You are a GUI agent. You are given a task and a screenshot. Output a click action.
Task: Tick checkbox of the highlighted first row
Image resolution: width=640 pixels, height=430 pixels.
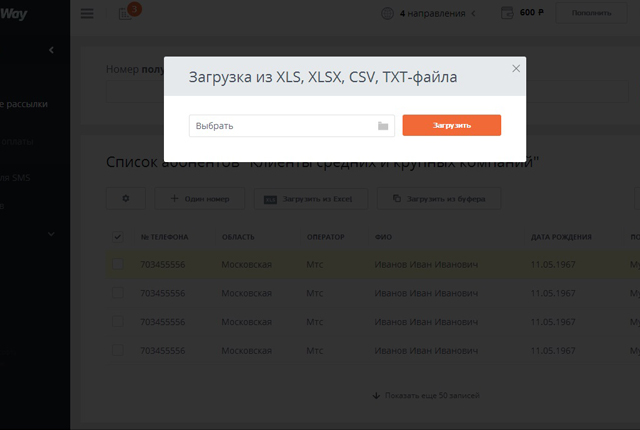click(x=118, y=264)
